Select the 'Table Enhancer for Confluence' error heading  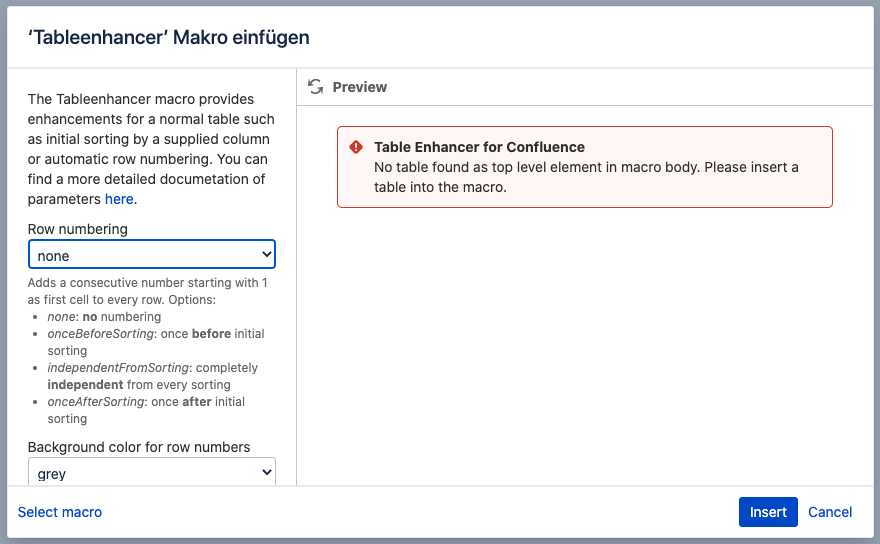tap(479, 147)
